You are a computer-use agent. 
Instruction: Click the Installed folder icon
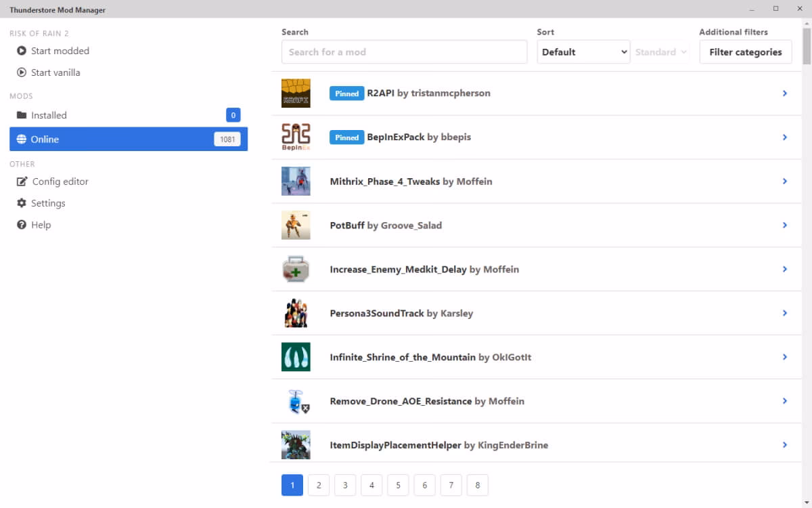pos(22,115)
